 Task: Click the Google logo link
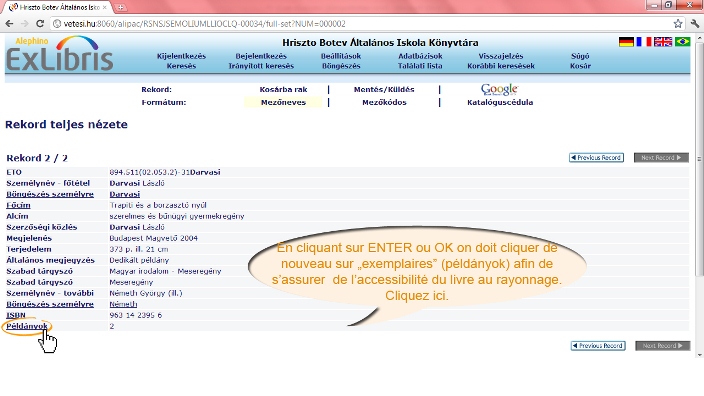(499, 89)
